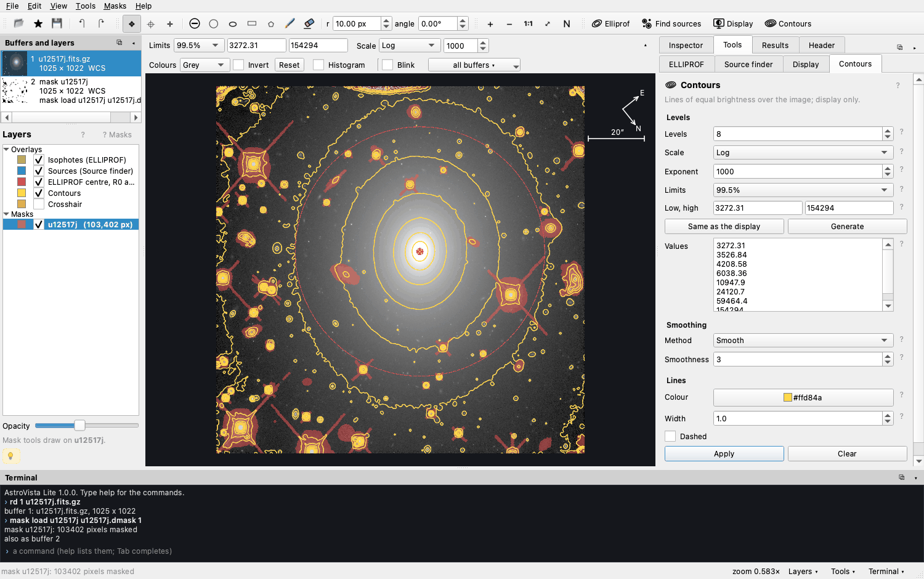Open the Masks menu

tap(115, 6)
